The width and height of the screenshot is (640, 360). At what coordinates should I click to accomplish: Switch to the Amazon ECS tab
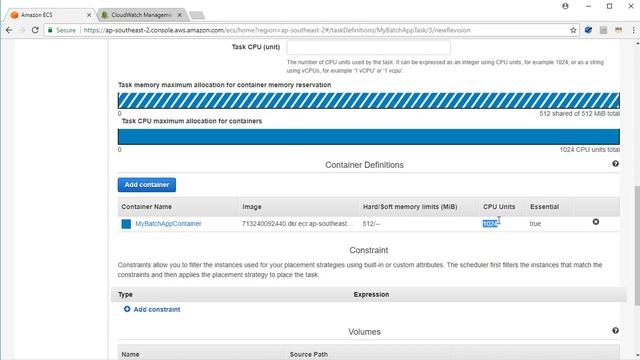49,15
